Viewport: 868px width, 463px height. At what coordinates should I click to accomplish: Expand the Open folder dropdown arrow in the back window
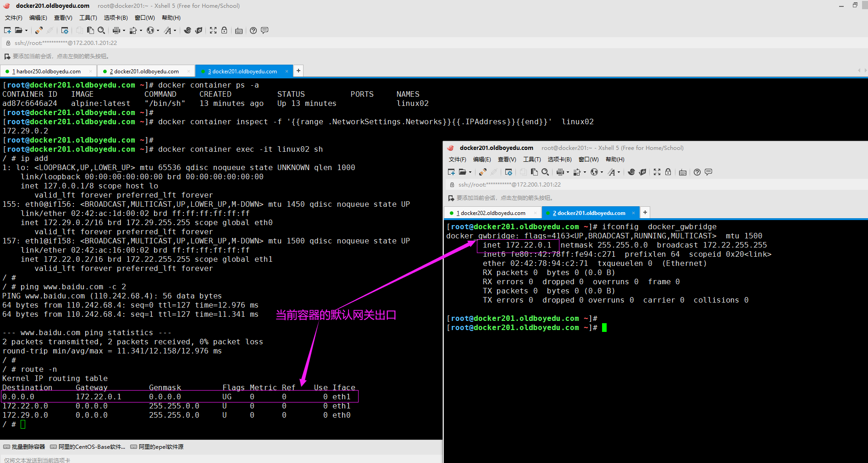(x=26, y=31)
